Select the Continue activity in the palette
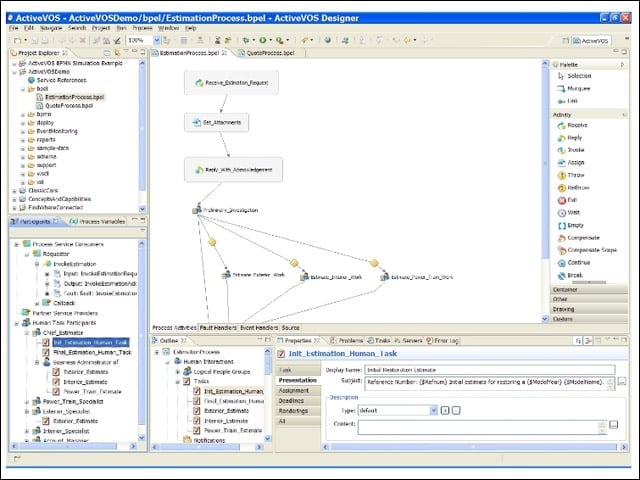The width and height of the screenshot is (640, 480). (x=574, y=263)
